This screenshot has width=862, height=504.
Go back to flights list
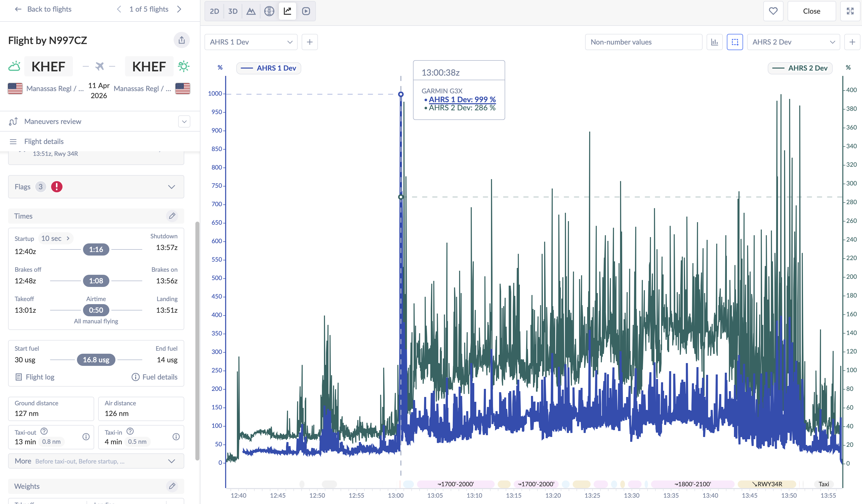point(43,9)
